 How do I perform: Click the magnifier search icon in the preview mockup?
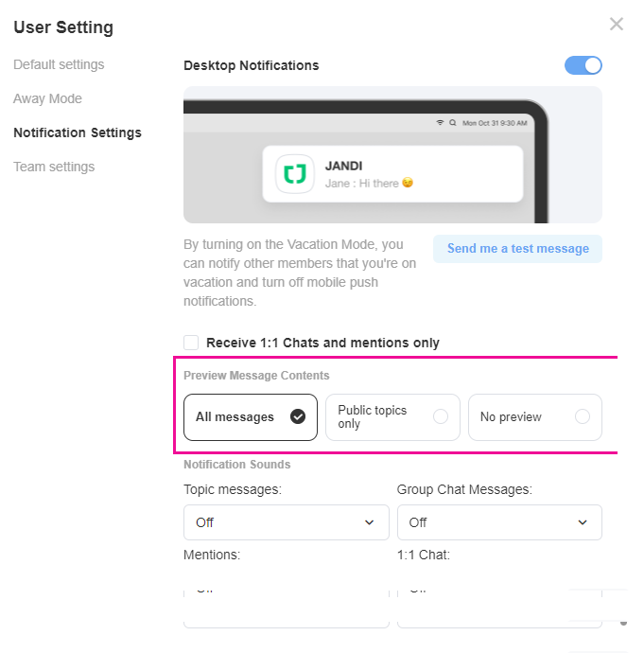(x=452, y=123)
